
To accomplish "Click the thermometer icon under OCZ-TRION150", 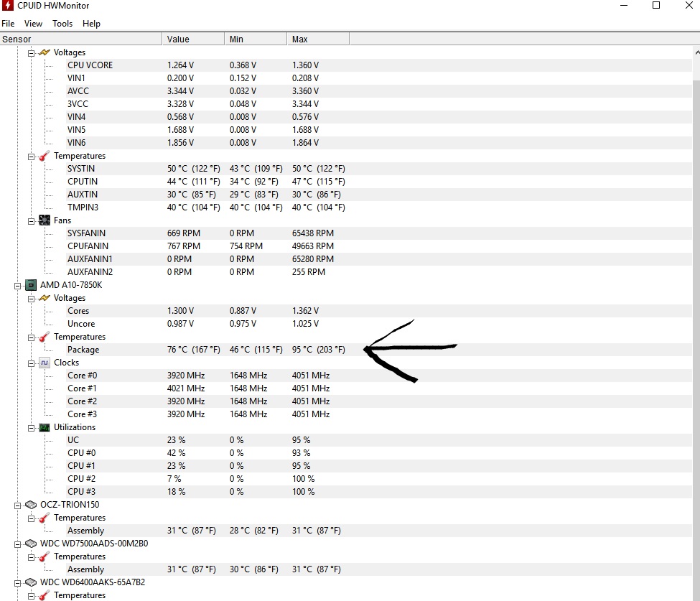I will tap(45, 518).
